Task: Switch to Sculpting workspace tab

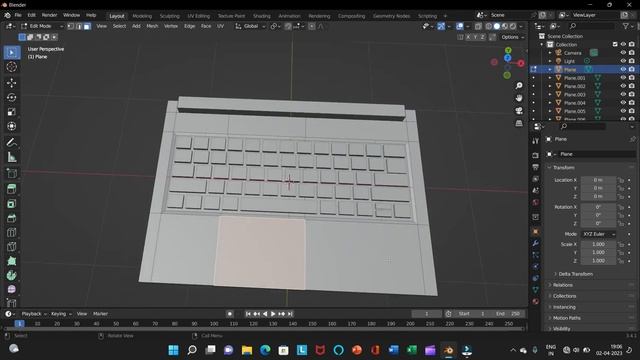Action: pyautogui.click(x=169, y=16)
